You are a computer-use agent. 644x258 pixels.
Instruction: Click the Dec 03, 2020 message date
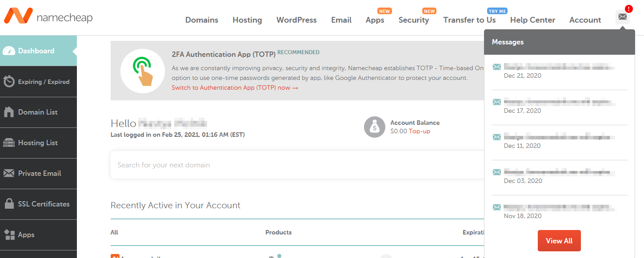(523, 181)
